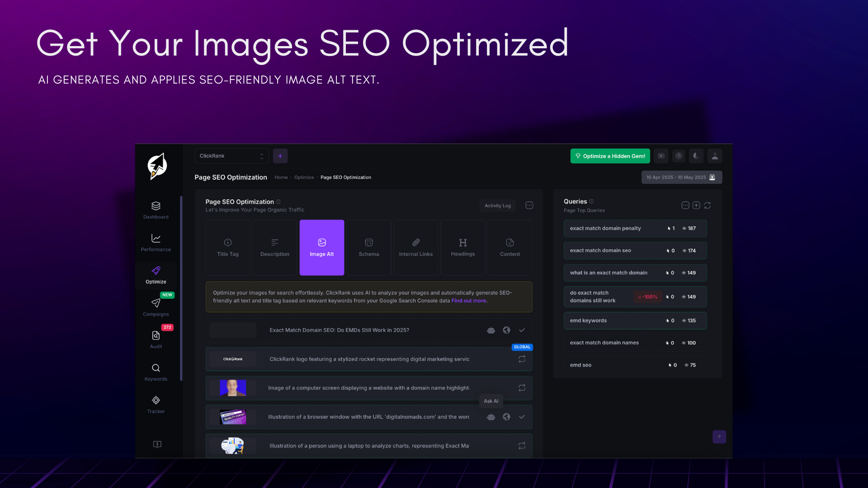Open the ClickRank logo image thumbnail
This screenshot has width=868, height=488.
[233, 359]
